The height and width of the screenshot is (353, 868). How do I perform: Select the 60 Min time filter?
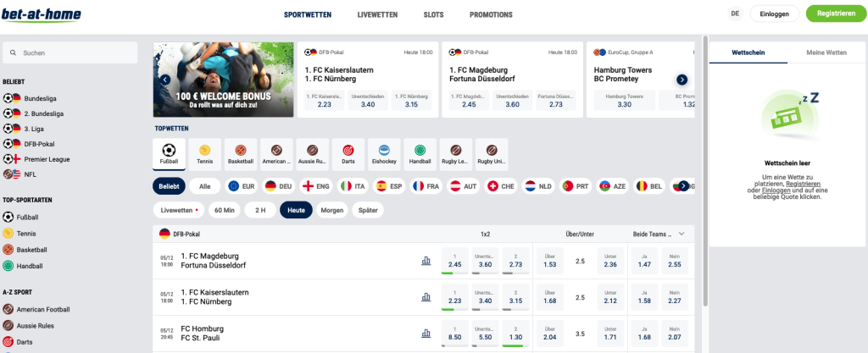tap(224, 211)
